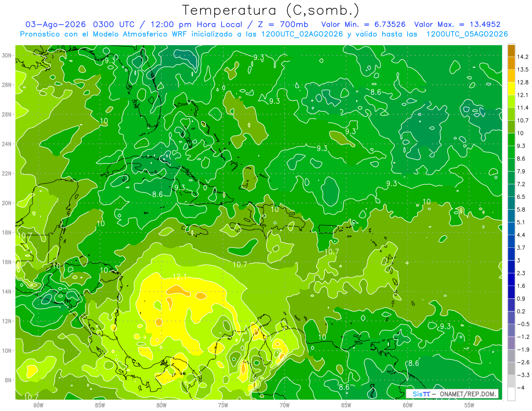Click the '0300 UTC' time text
Screen dimensions: 532x411
pos(115,24)
